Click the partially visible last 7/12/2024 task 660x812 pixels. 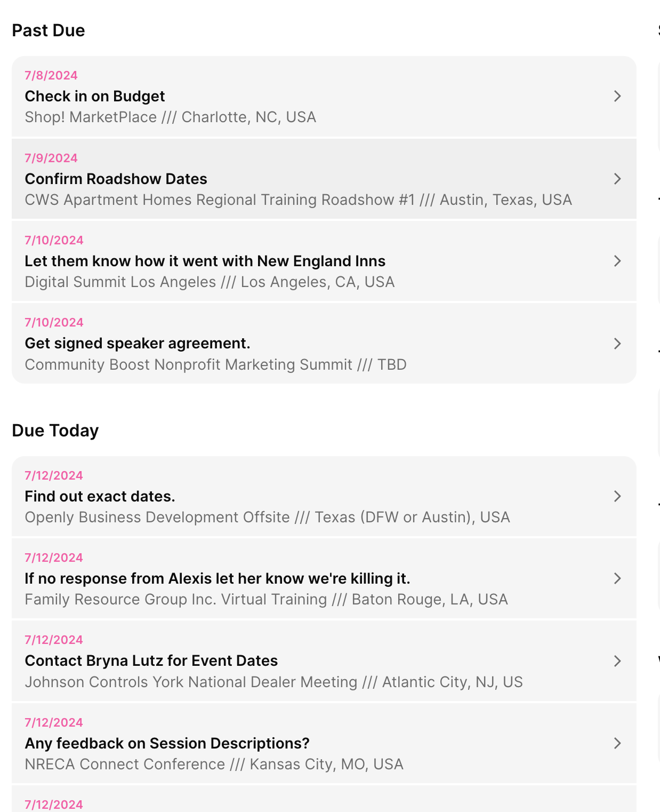[x=320, y=802]
